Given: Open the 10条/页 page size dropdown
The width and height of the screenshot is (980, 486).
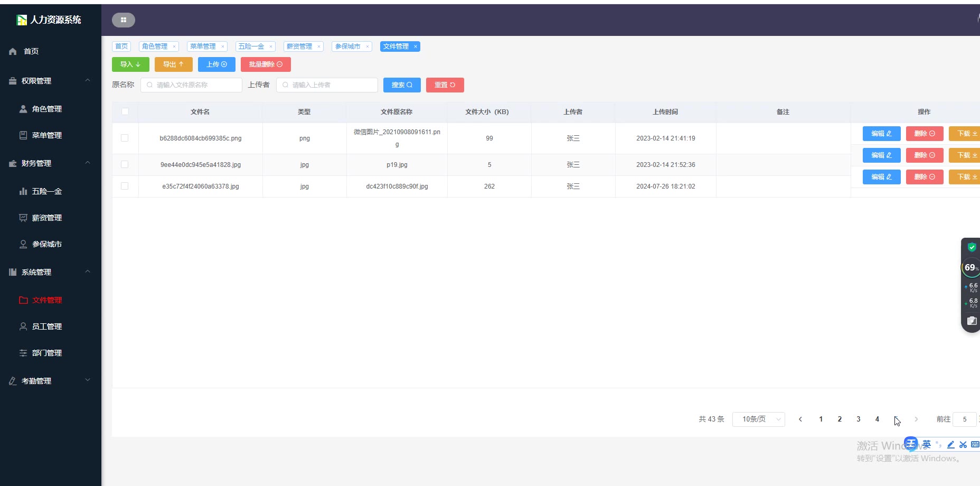Looking at the screenshot, I should [x=758, y=419].
